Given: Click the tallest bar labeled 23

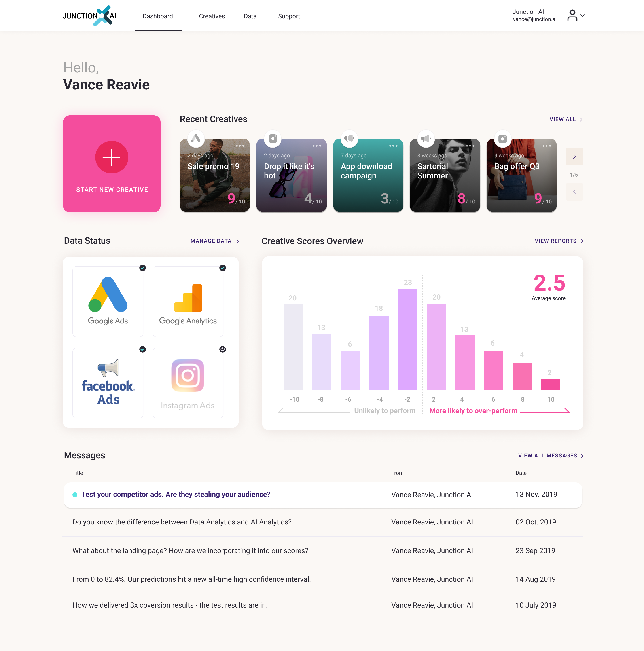Looking at the screenshot, I should (407, 340).
